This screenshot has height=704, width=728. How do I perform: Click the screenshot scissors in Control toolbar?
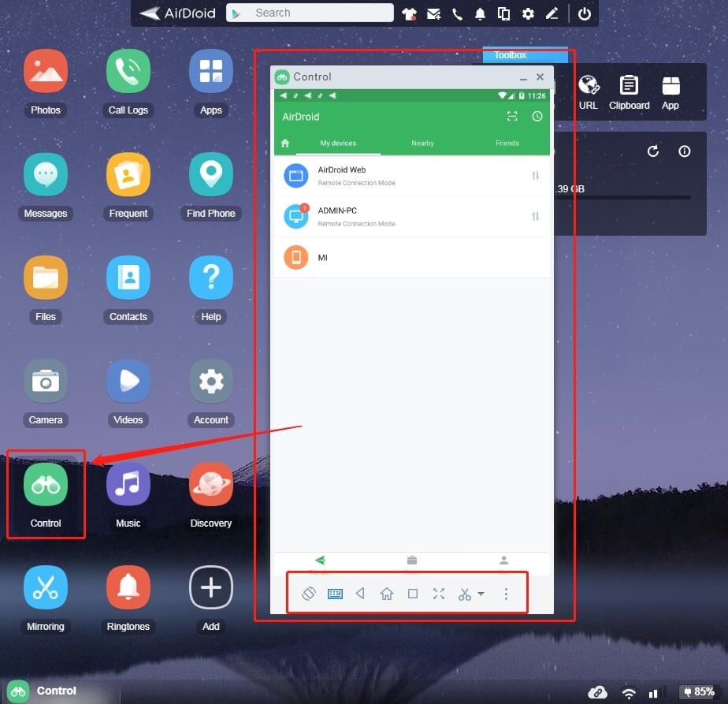point(464,594)
